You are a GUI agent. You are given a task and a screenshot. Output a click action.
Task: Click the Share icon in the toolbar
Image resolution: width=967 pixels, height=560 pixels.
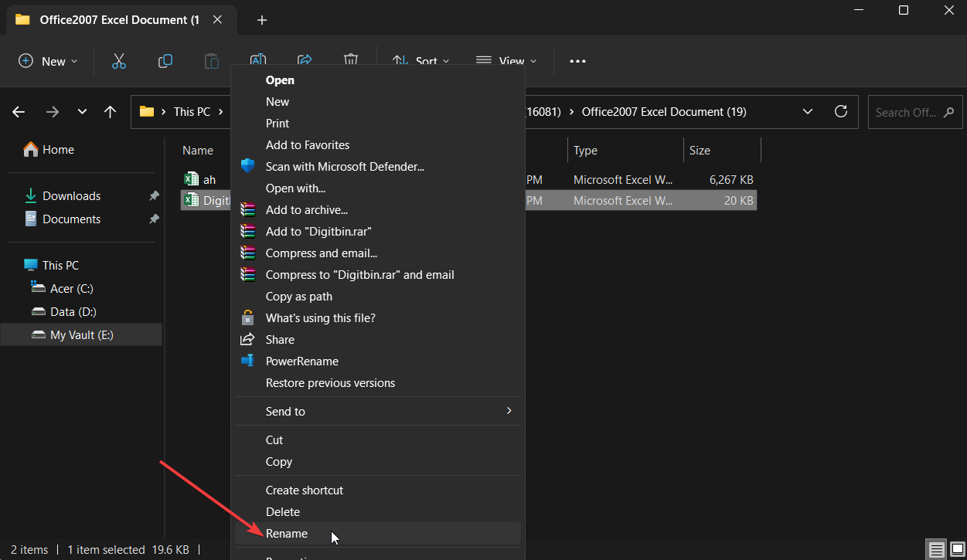pos(304,59)
